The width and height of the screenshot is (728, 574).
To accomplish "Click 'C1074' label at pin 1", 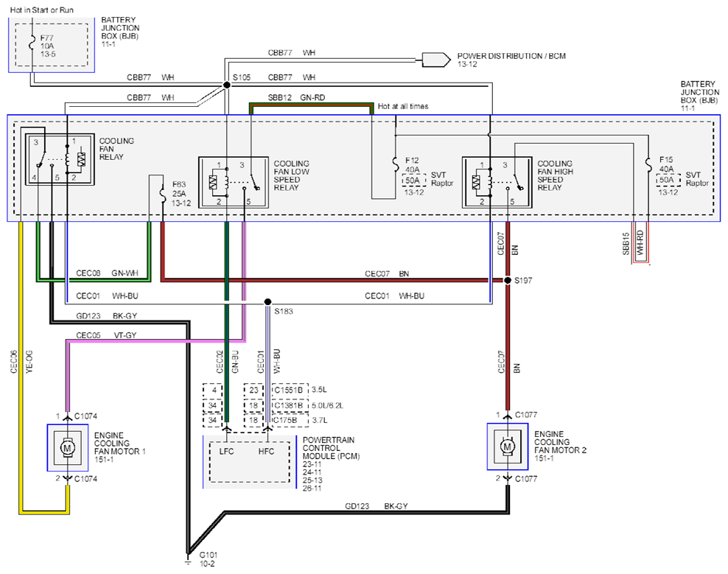I will 86,416.
